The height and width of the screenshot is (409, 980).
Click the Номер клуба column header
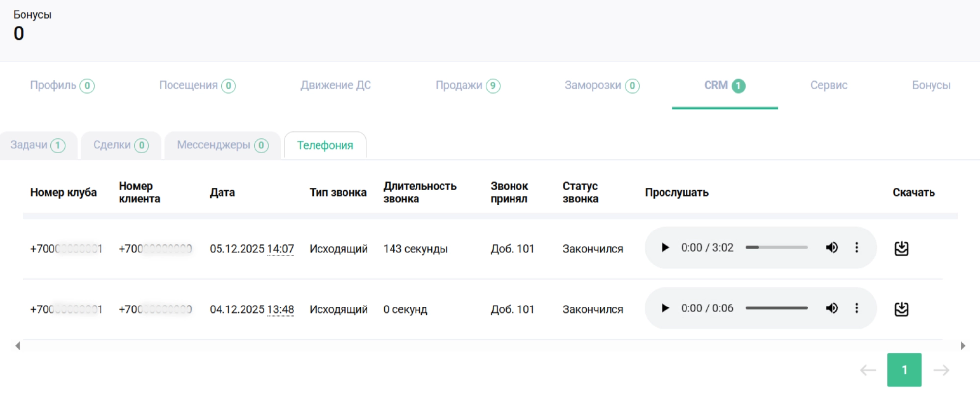point(63,192)
